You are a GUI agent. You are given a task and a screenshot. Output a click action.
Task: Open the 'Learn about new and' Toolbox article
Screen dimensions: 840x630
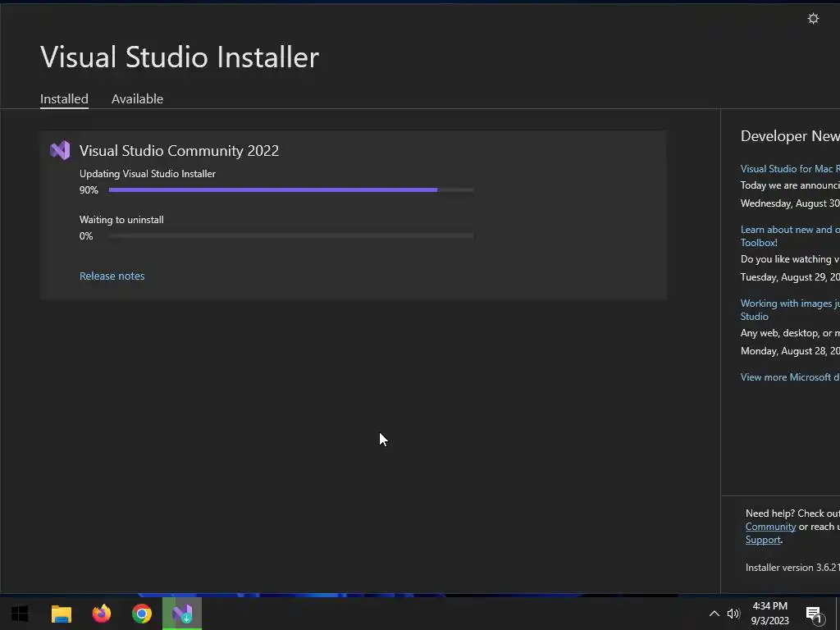click(790, 235)
